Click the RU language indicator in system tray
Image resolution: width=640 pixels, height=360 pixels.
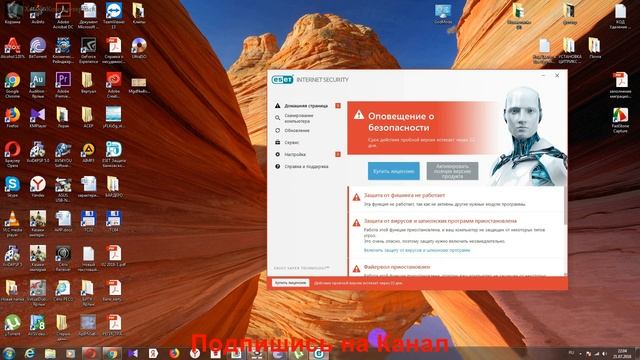(571, 352)
